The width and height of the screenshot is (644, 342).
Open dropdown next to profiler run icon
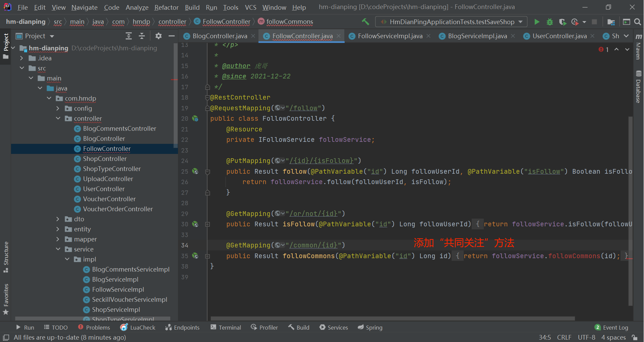point(584,22)
